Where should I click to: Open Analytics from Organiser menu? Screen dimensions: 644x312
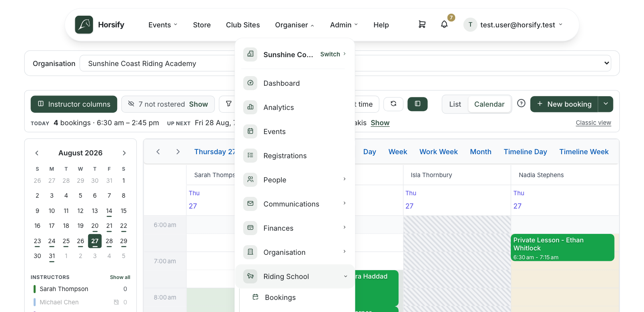295,107
